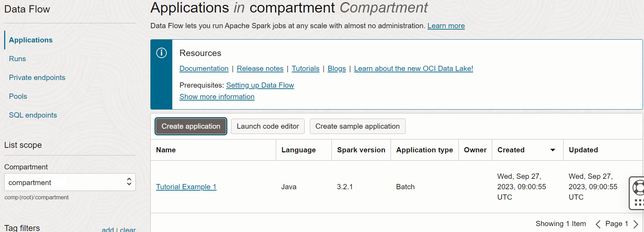The width and height of the screenshot is (644, 232).
Task: Open the Compartment dropdown selector
Action: pyautogui.click(x=70, y=182)
